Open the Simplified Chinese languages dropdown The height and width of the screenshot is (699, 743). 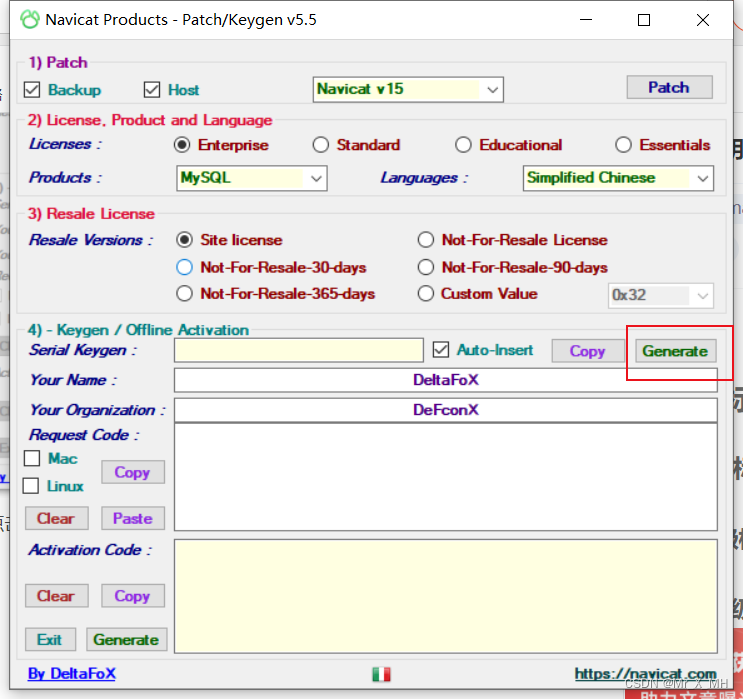click(x=618, y=178)
